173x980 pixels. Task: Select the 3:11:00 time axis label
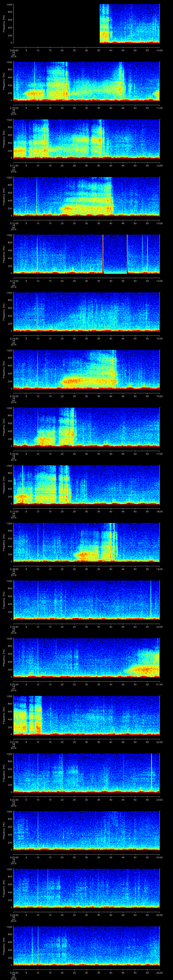coord(14,166)
